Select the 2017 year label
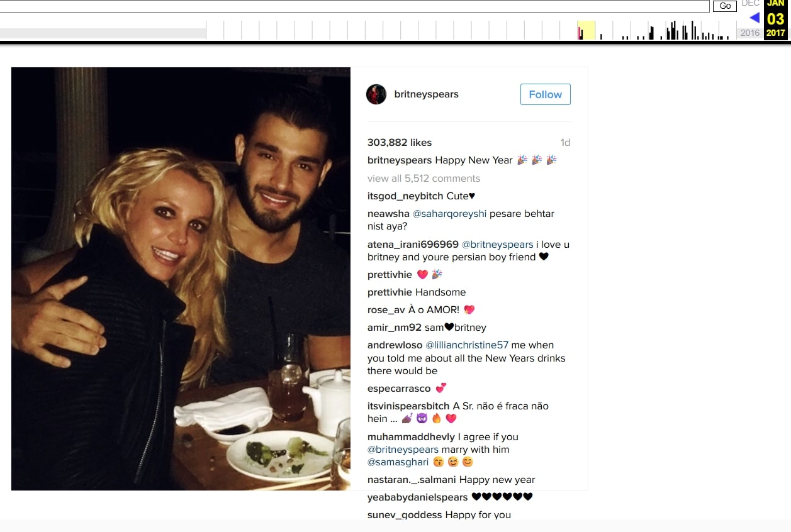 coord(776,33)
